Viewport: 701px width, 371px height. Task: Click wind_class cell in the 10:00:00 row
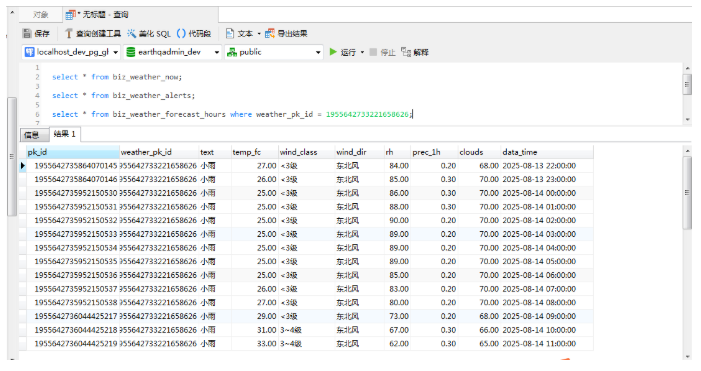click(306, 330)
